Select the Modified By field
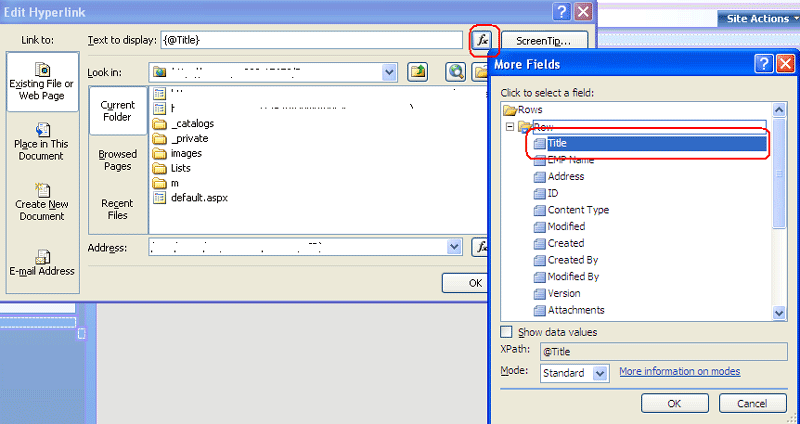 pos(566,277)
